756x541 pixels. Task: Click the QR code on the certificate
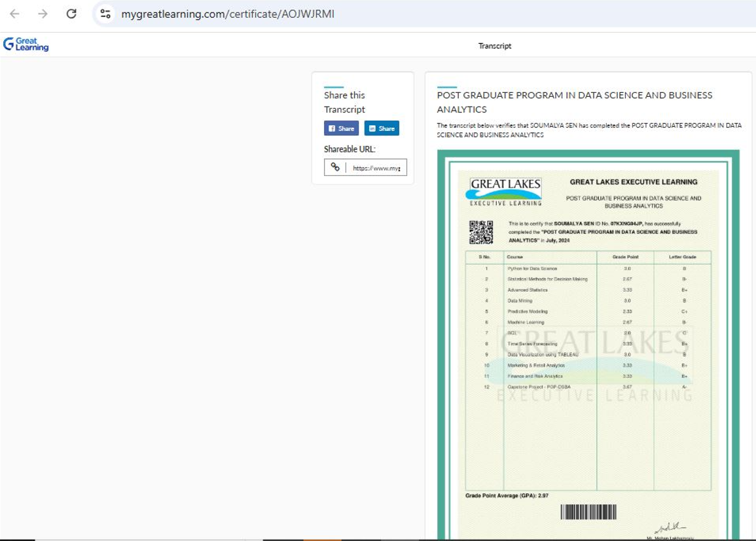click(x=481, y=232)
